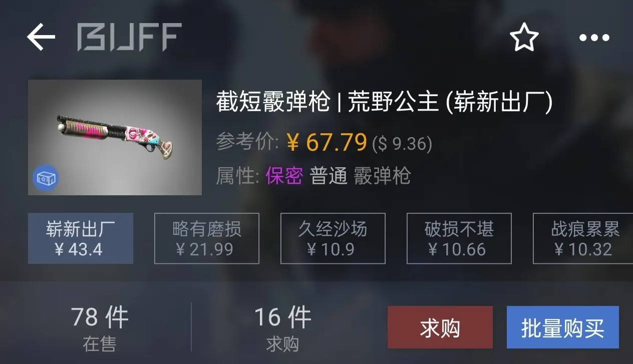Screen dimensions: 633x364
Task: Tap the blue case badge on item image
Action: (46, 178)
